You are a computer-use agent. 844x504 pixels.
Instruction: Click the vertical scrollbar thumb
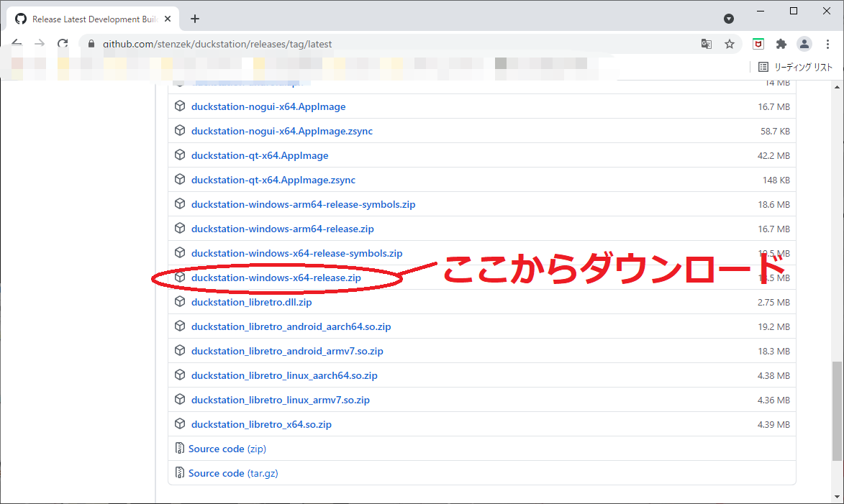click(837, 411)
